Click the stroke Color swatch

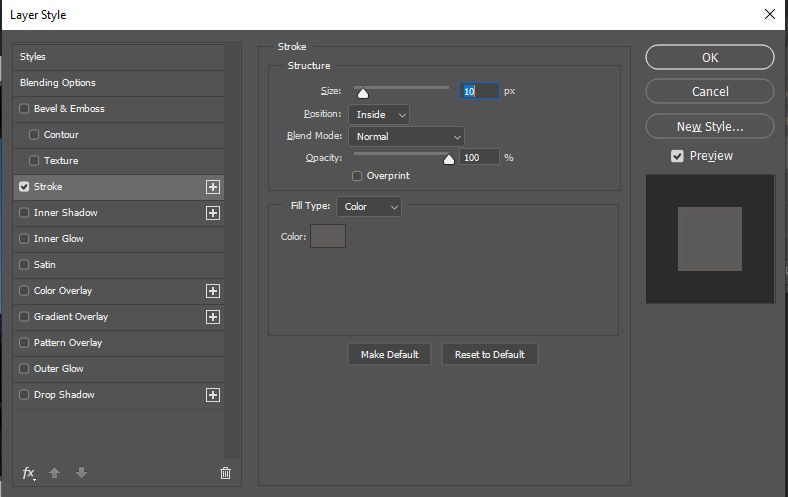point(328,236)
